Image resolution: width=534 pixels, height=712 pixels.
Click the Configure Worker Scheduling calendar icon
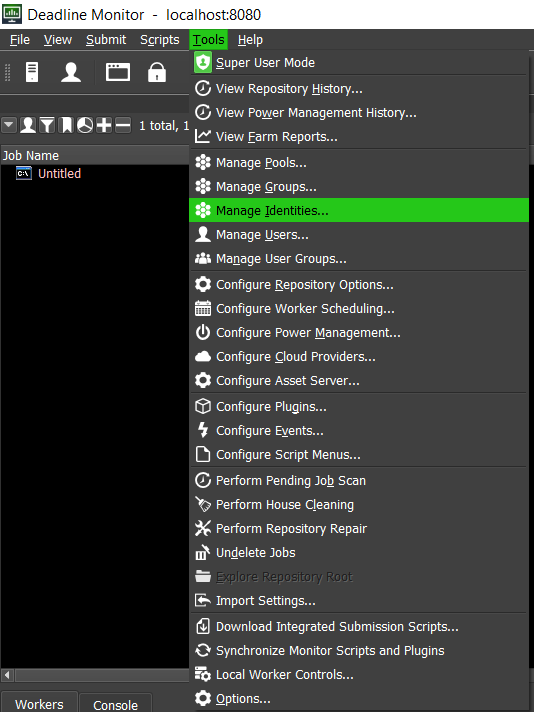click(203, 309)
